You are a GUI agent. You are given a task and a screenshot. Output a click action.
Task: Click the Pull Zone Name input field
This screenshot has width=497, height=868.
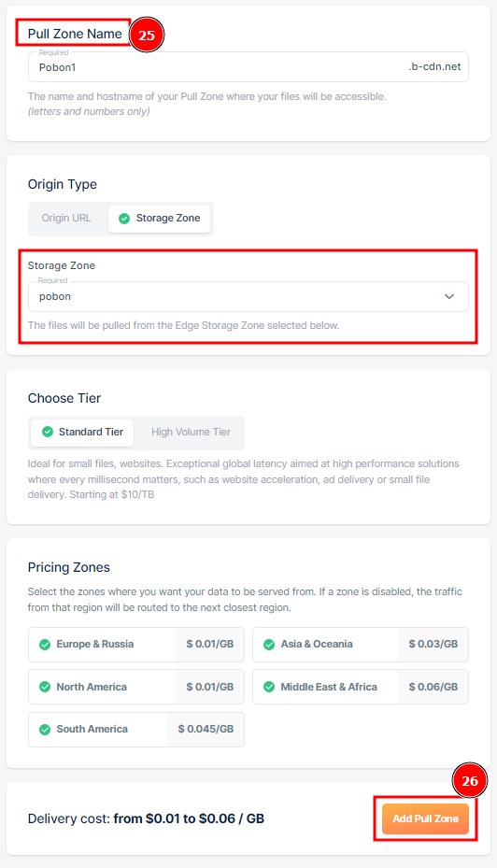point(248,67)
